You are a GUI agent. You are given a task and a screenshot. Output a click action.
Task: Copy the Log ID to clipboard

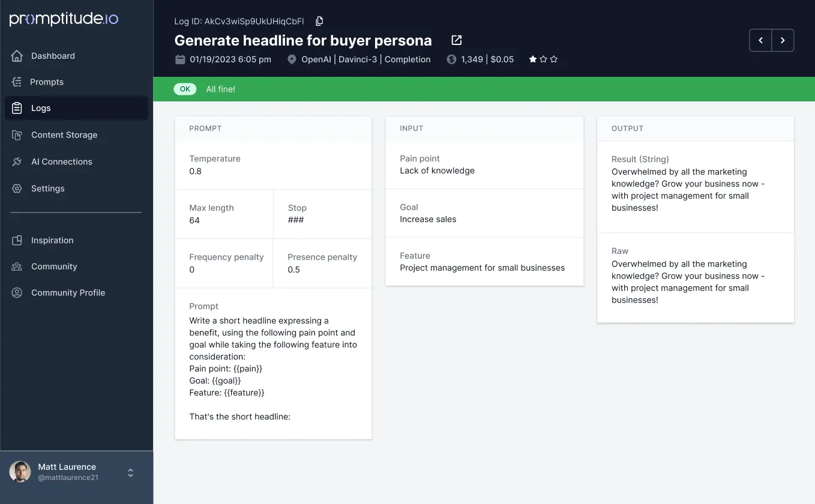pos(319,20)
